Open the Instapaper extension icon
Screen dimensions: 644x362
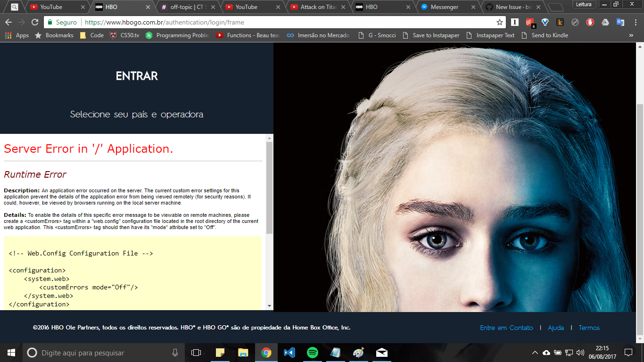[x=515, y=22]
